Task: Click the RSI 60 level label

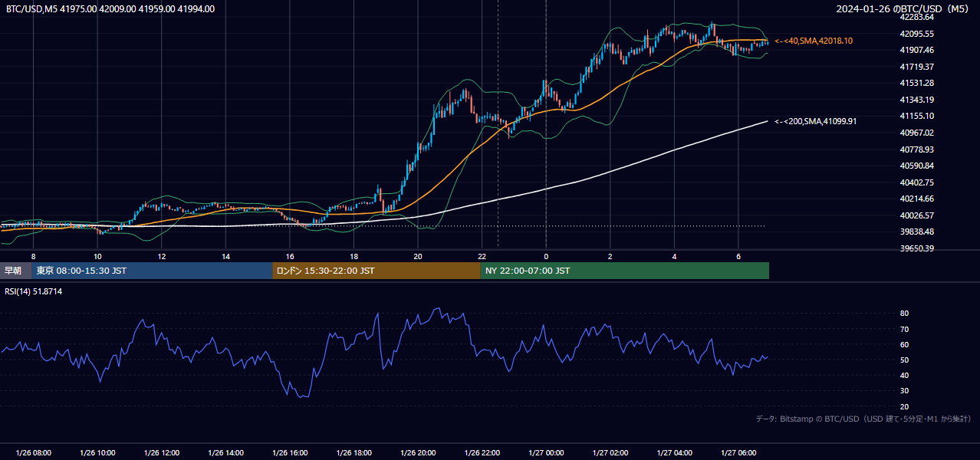Action: pyautogui.click(x=904, y=344)
